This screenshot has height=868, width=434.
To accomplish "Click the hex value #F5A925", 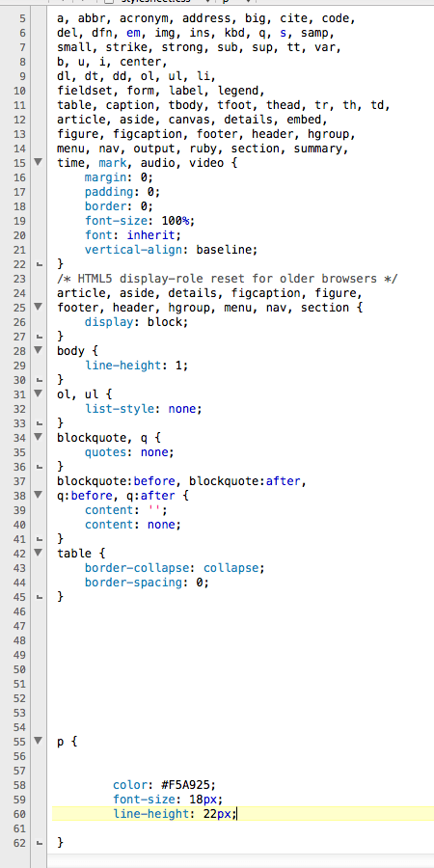I will pos(185,785).
